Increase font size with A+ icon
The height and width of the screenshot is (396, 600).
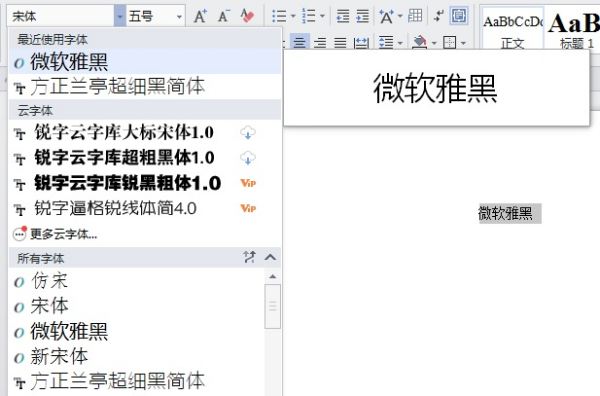pos(200,16)
